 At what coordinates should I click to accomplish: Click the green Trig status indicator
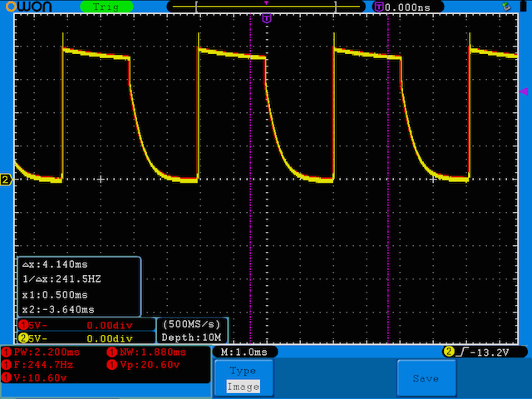106,7
